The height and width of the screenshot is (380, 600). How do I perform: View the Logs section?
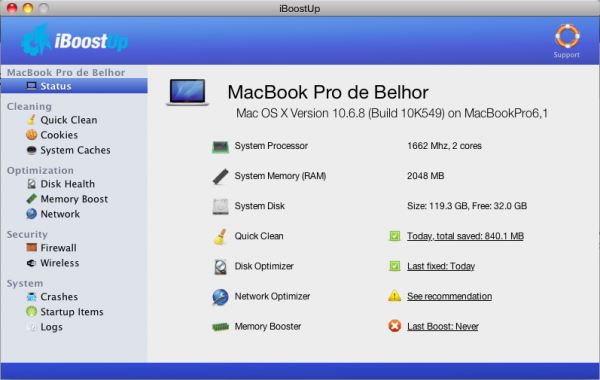(52, 327)
